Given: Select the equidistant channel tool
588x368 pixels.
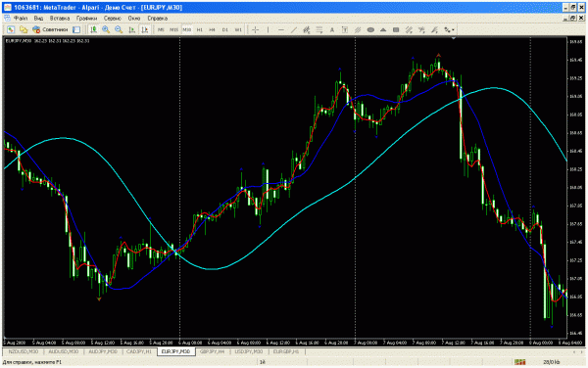Looking at the screenshot, I should (307, 29).
